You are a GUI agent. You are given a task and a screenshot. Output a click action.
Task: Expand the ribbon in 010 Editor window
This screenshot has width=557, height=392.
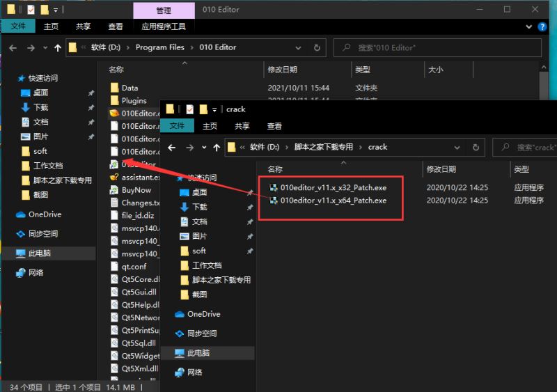(x=529, y=26)
